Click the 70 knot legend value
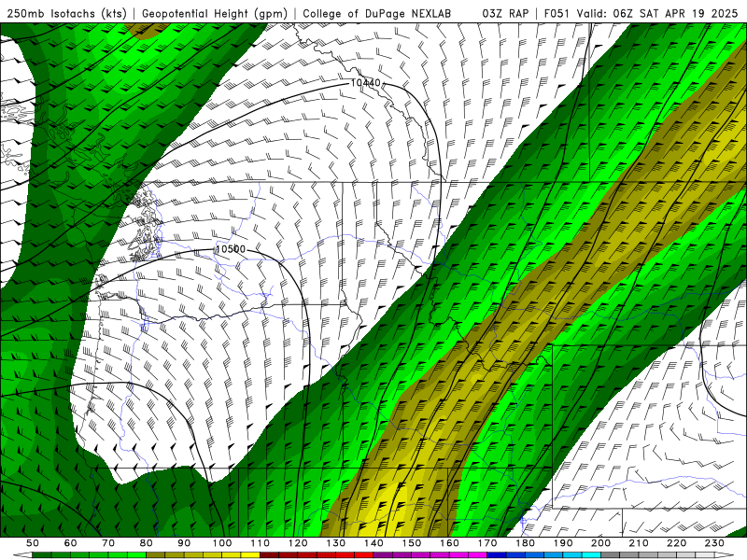Screen dimensions: 747x560 tap(108, 543)
